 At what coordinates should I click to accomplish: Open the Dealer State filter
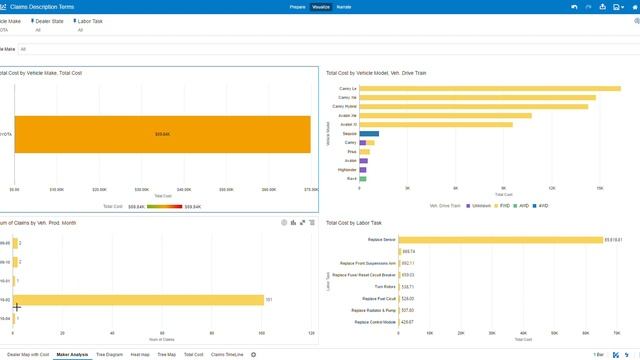pyautogui.click(x=47, y=24)
